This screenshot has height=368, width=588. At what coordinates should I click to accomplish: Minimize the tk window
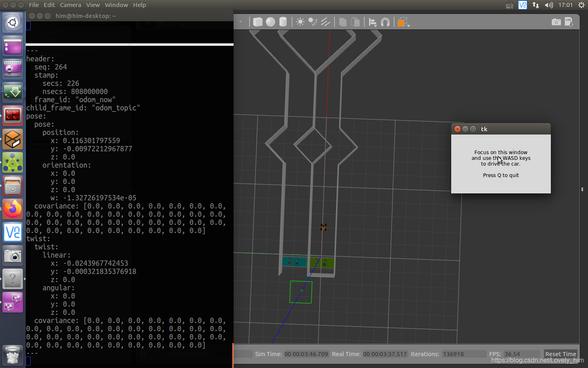[465, 129]
